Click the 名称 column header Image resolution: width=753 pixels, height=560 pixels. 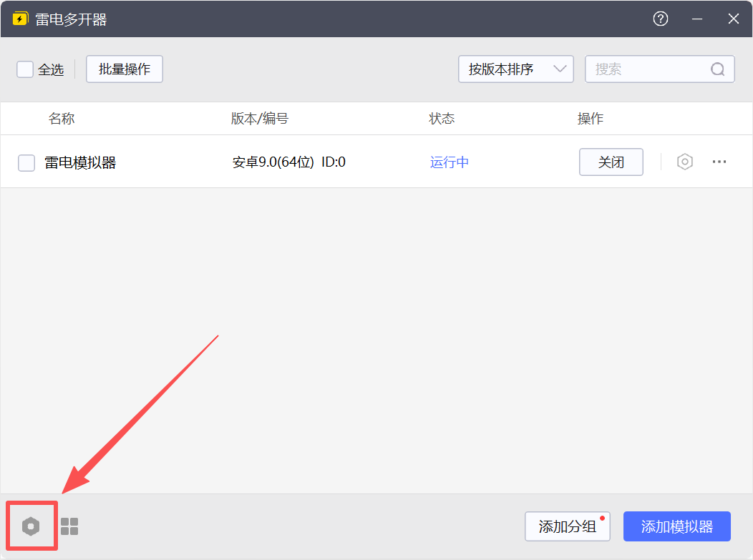coord(62,119)
